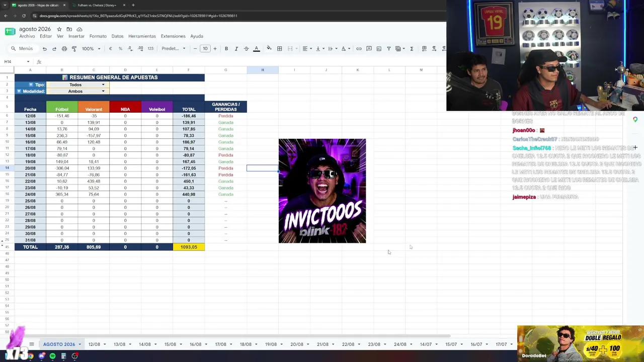Screen dimensions: 644x362
Task: Click the redo arrow in the toolbar
Action: tap(54, 49)
